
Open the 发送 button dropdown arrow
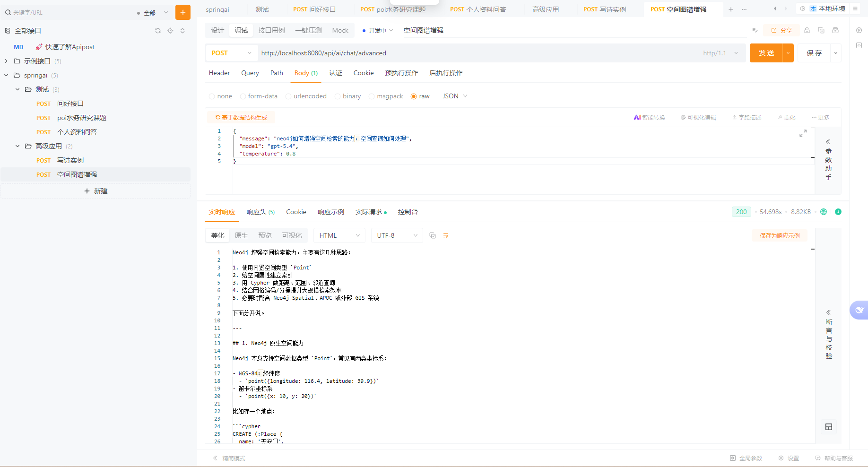click(788, 53)
